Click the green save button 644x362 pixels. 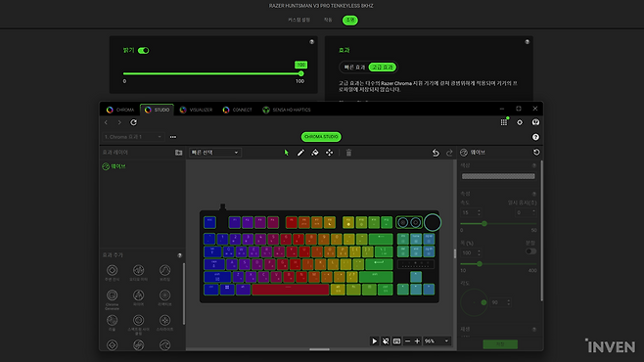500,344
